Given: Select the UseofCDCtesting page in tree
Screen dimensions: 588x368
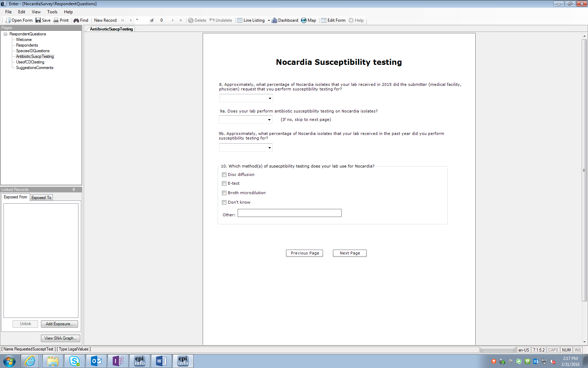Looking at the screenshot, I should click(x=30, y=62).
